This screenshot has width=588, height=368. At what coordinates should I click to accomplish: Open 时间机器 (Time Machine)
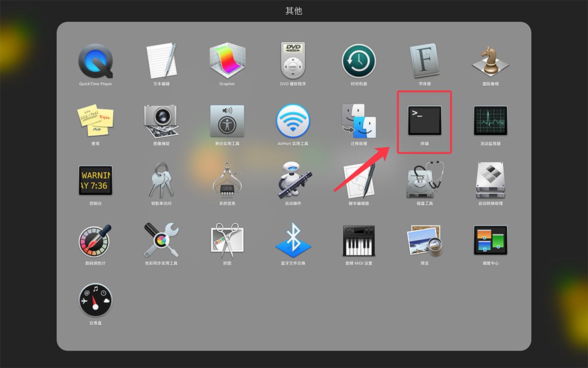point(359,61)
